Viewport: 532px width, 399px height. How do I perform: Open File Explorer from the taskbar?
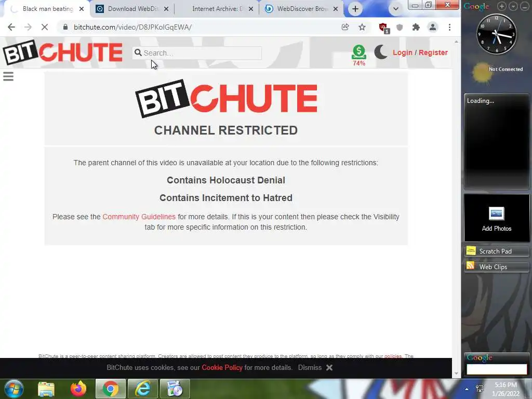tap(46, 389)
